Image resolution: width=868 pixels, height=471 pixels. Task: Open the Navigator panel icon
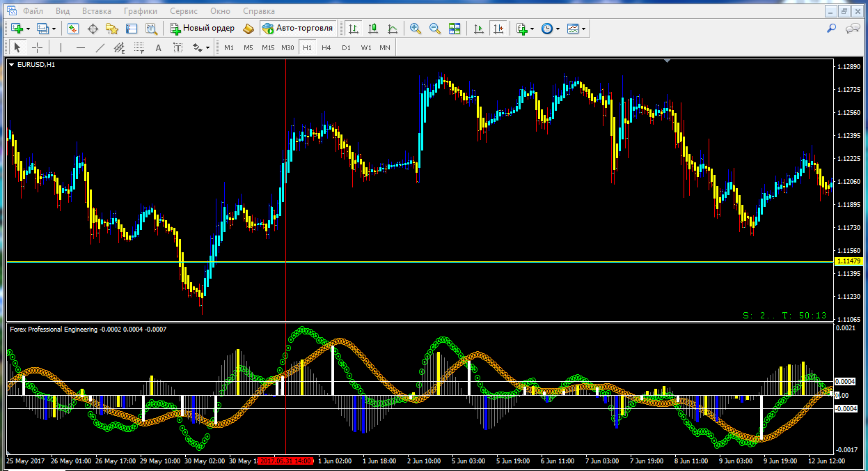pyautogui.click(x=111, y=29)
